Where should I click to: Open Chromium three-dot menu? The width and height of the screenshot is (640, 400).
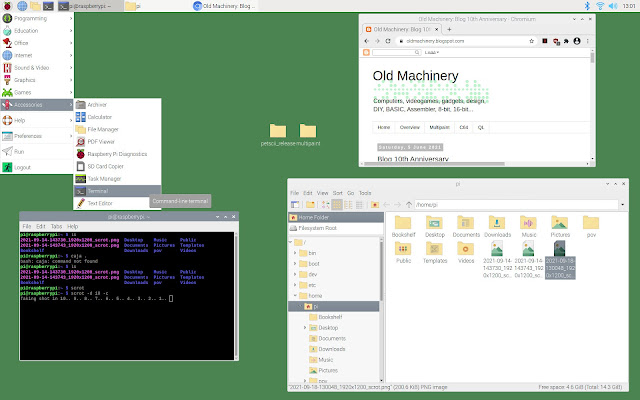tap(587, 41)
